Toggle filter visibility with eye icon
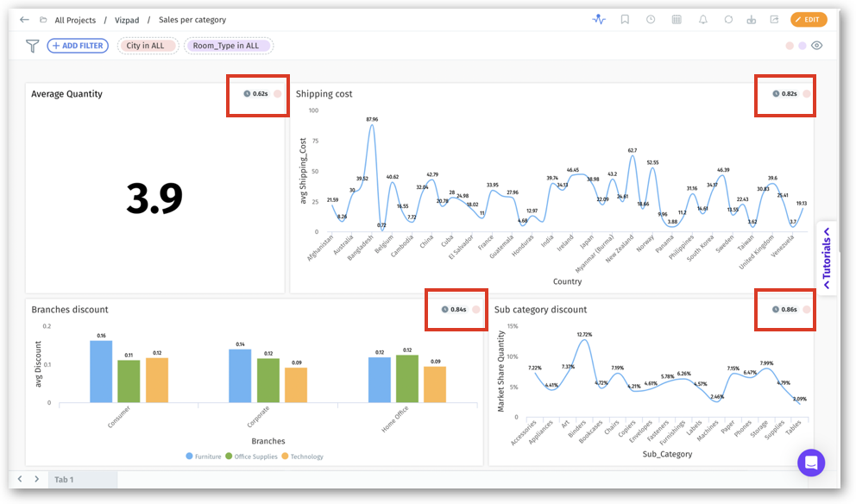 [816, 46]
